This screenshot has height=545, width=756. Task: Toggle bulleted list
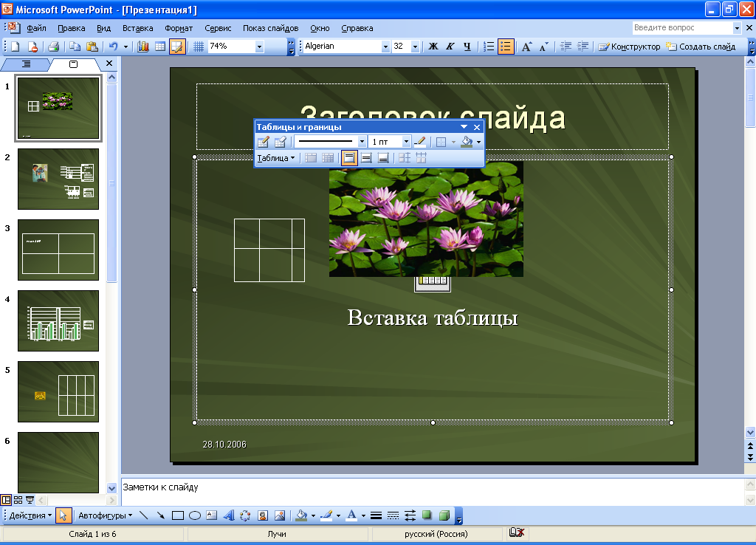pyautogui.click(x=505, y=47)
